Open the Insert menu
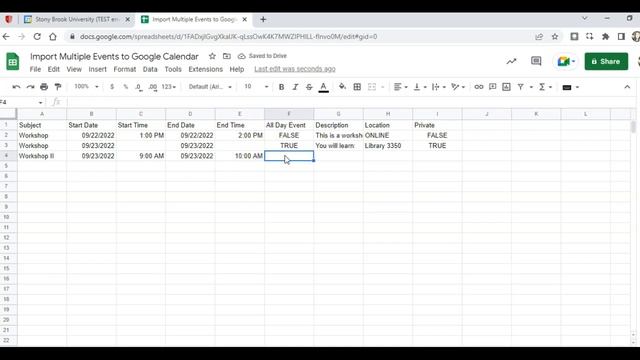This screenshot has height=360, width=640. 98,69
